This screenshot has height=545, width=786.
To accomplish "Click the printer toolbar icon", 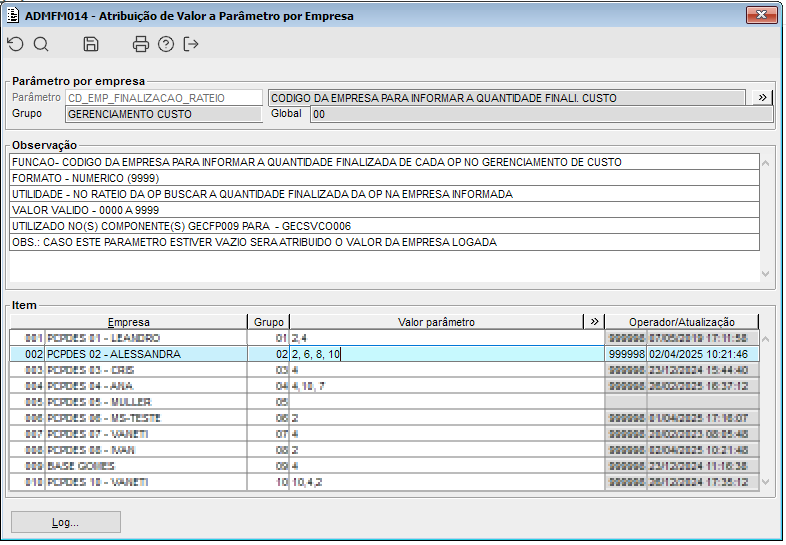I will [x=141, y=44].
